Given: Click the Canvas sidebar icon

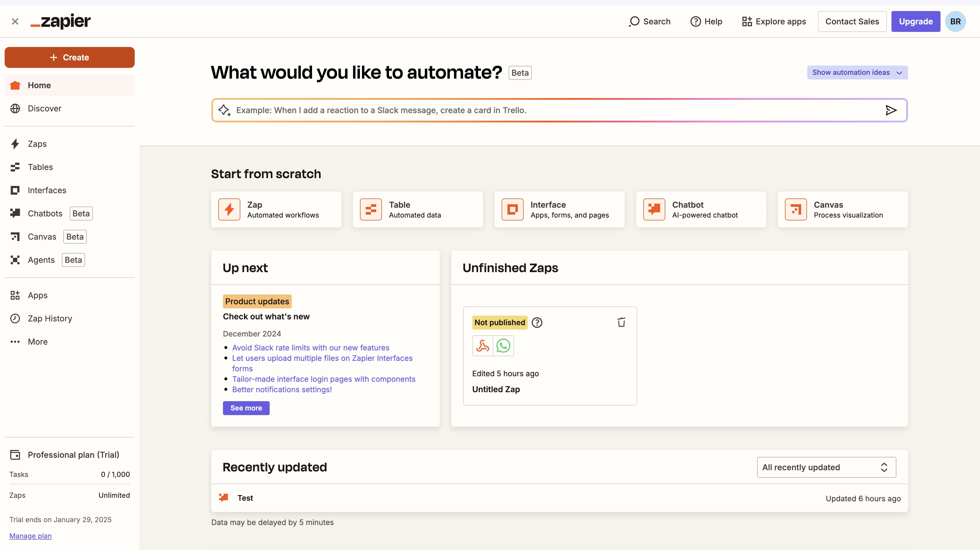Looking at the screenshot, I should click(x=15, y=236).
